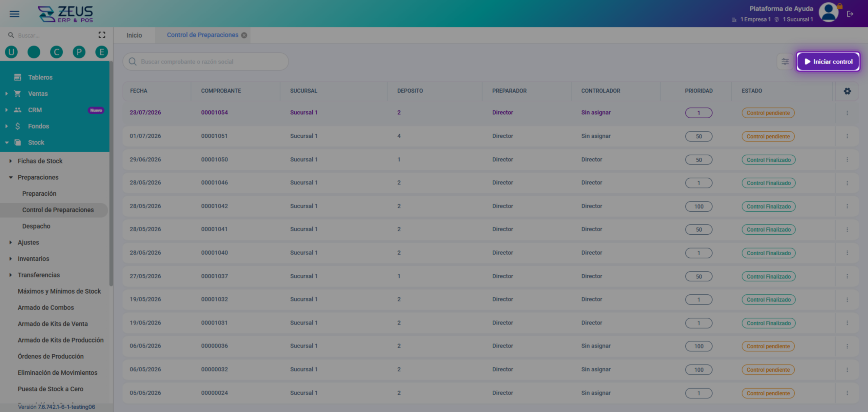The image size is (868, 412).
Task: Open row menu for comprobante 00001046
Action: [847, 183]
